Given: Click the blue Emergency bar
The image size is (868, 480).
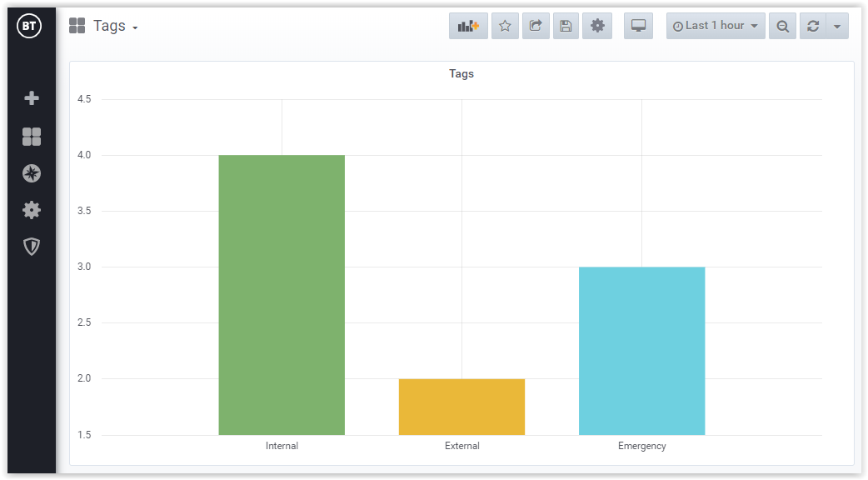Looking at the screenshot, I should point(642,351).
